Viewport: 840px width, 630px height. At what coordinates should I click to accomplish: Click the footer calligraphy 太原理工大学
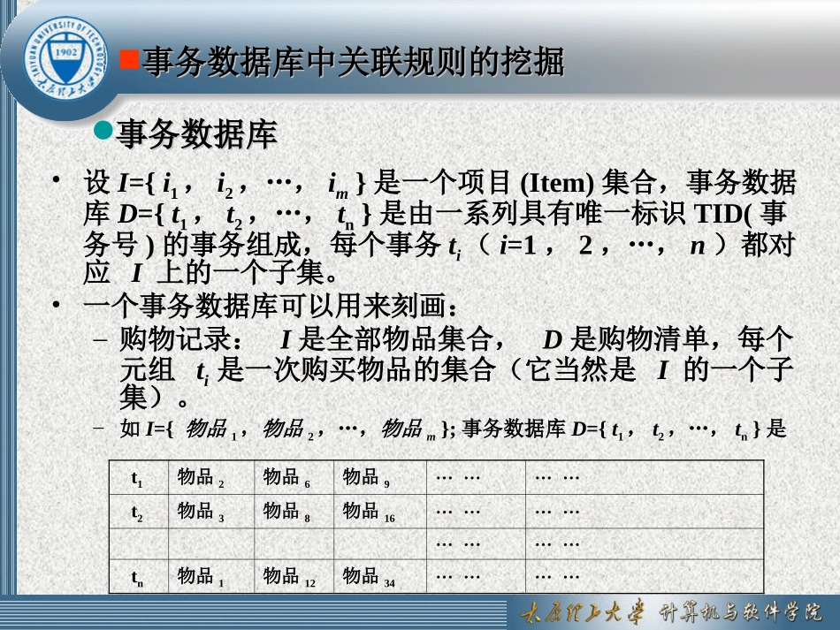click(583, 612)
